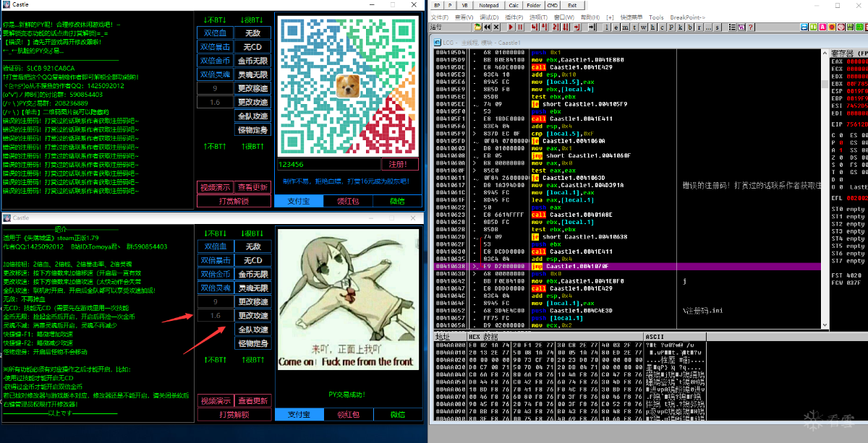Click 查看更新 button in bottom Castle window

252,401
